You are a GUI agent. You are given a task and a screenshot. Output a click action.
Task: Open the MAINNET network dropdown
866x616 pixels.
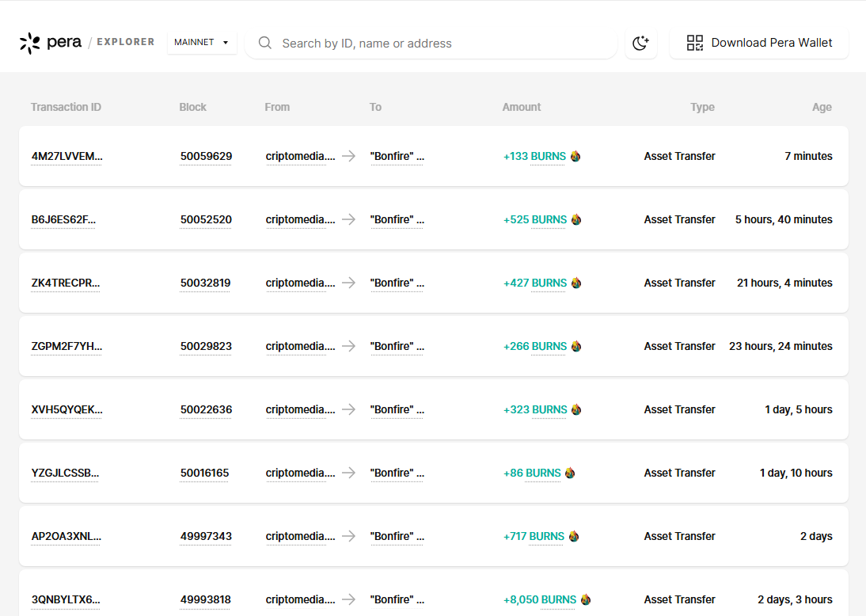[x=202, y=43]
